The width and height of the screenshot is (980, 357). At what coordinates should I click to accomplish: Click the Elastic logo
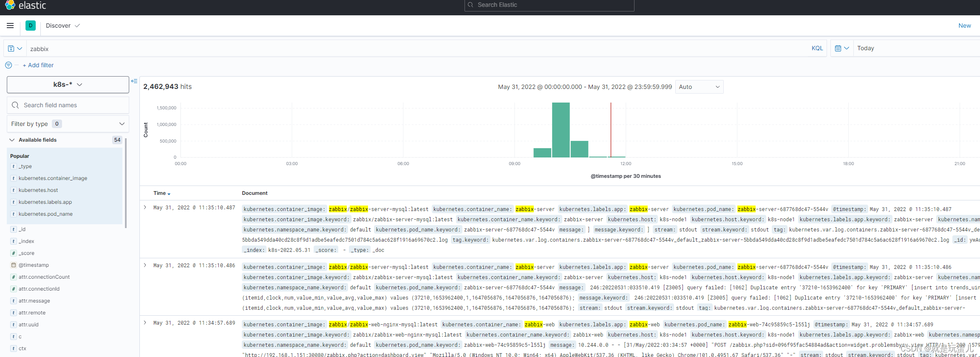click(25, 5)
